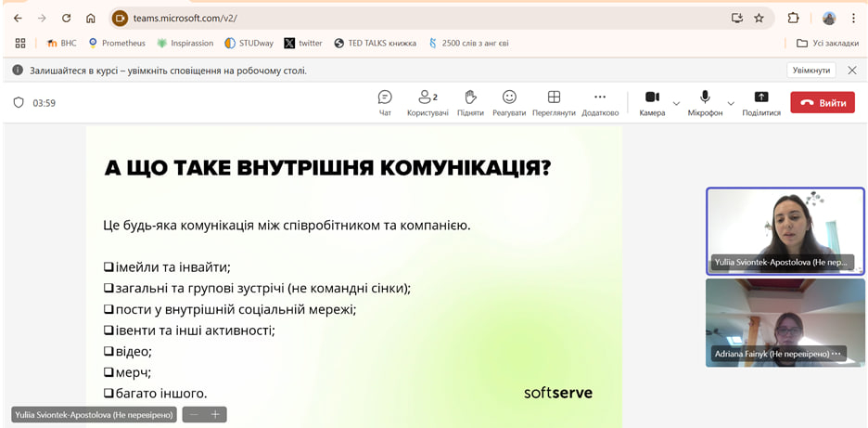
Task: Select Adriana Fainyk video tile
Action: click(785, 323)
